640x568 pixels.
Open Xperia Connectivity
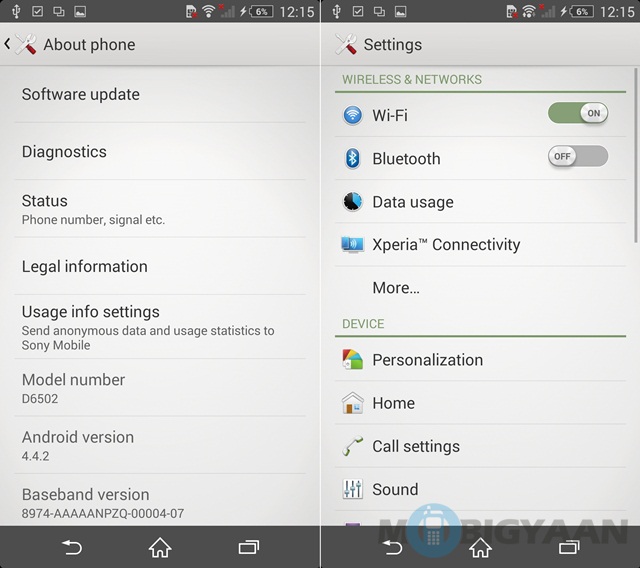pyautogui.click(x=480, y=244)
